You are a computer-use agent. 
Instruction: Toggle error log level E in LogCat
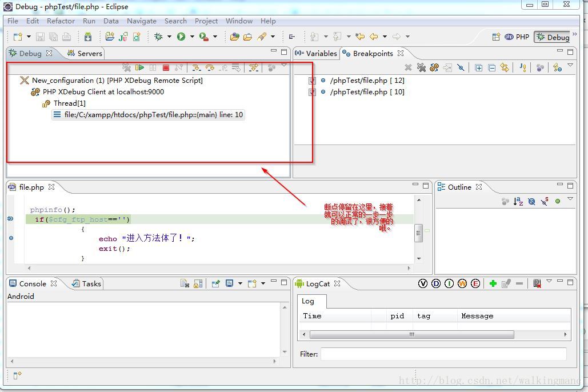click(x=475, y=283)
